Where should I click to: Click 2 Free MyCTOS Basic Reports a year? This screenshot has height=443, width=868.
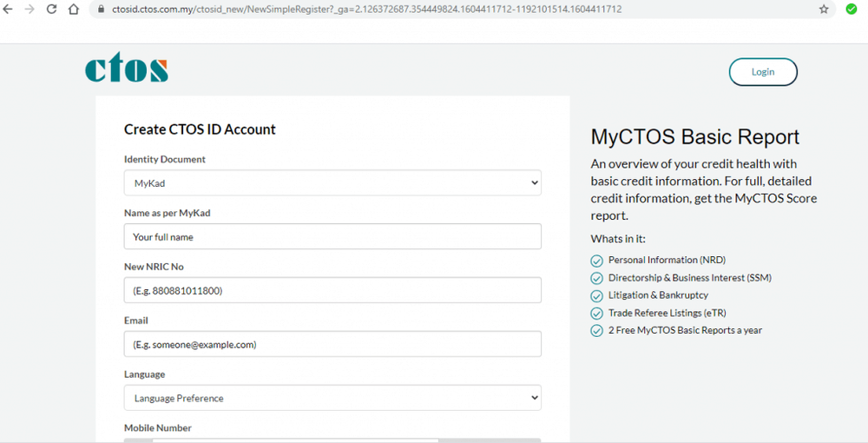click(x=686, y=330)
